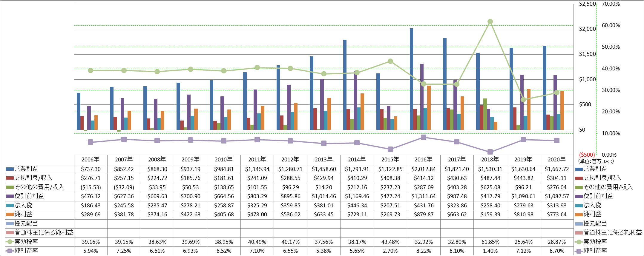Select the 2015年 column header
Screen dimensions: 644x256
[390, 159]
